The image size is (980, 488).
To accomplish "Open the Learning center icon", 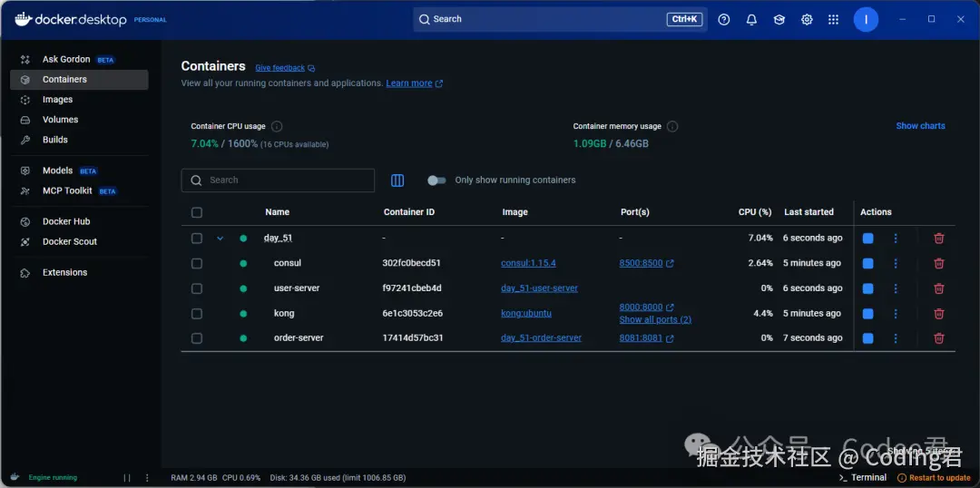I will 779,19.
